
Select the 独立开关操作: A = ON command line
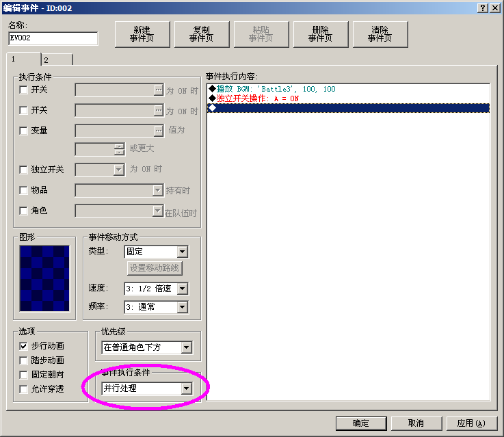(x=349, y=98)
